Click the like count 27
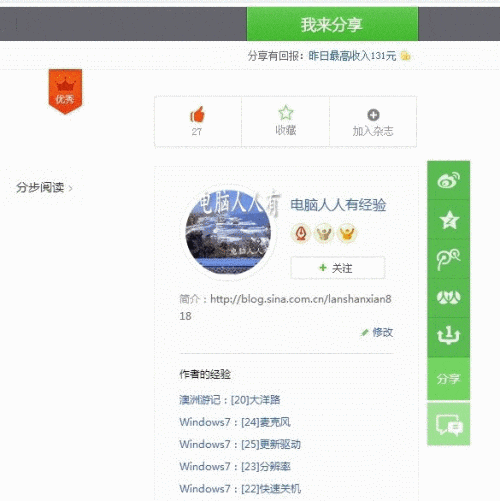The image size is (500, 501). (x=197, y=132)
